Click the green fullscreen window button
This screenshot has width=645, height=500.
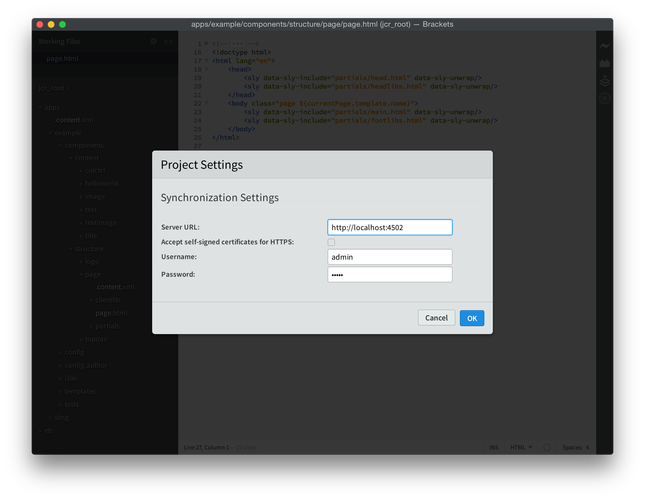click(63, 23)
